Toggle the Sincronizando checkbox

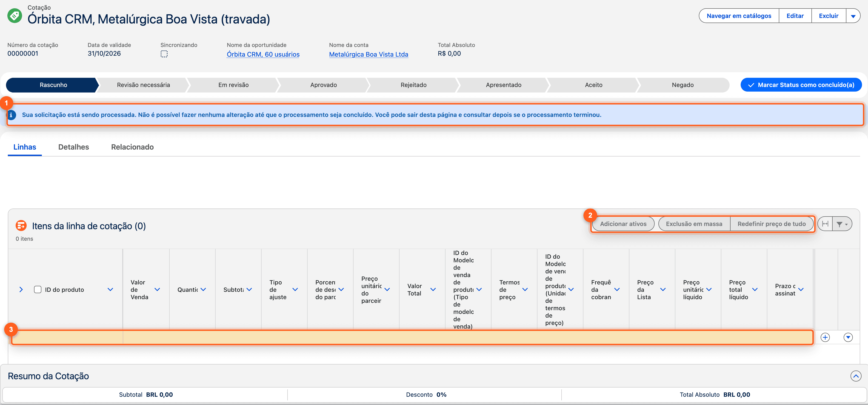coord(164,54)
